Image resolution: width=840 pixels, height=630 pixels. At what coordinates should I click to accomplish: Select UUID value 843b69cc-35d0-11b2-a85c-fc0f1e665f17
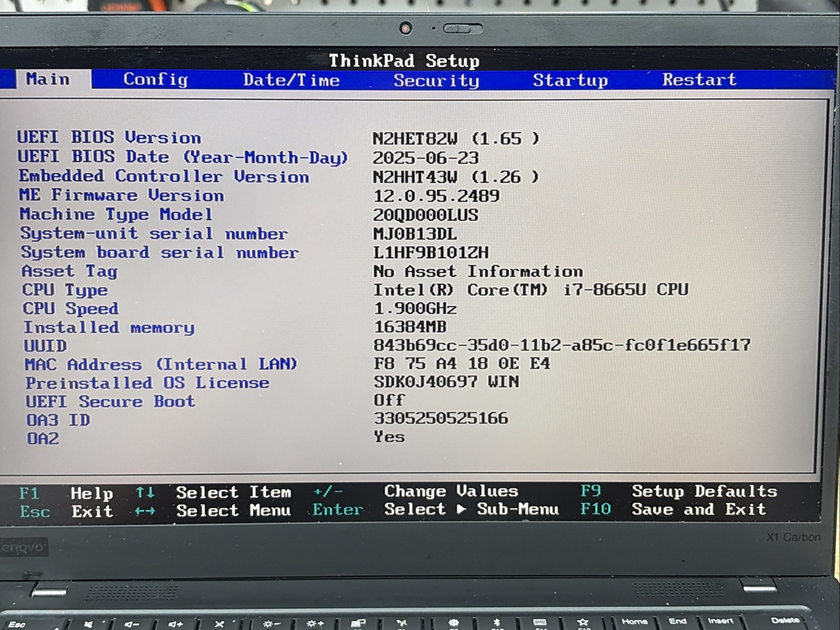(562, 345)
